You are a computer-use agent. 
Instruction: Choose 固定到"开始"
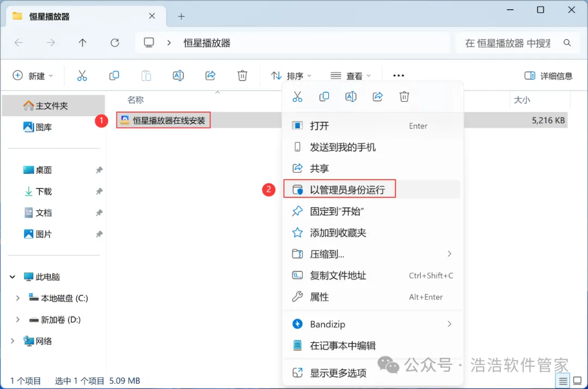pos(372,211)
